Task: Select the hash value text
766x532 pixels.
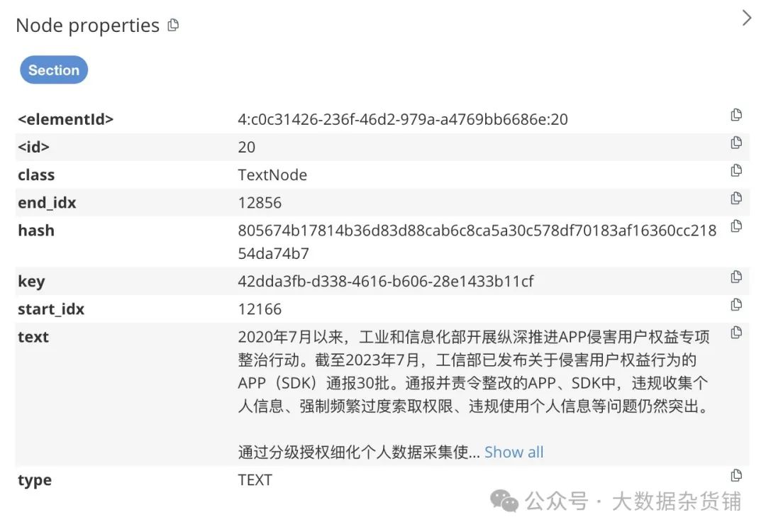Action: click(477, 242)
